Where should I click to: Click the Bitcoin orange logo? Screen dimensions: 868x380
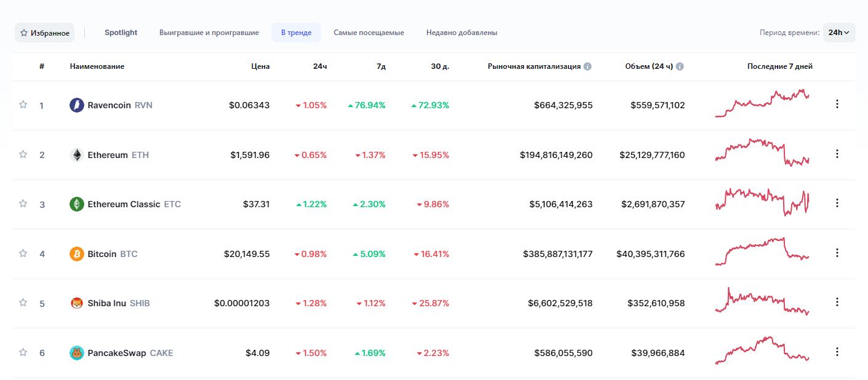click(x=77, y=254)
